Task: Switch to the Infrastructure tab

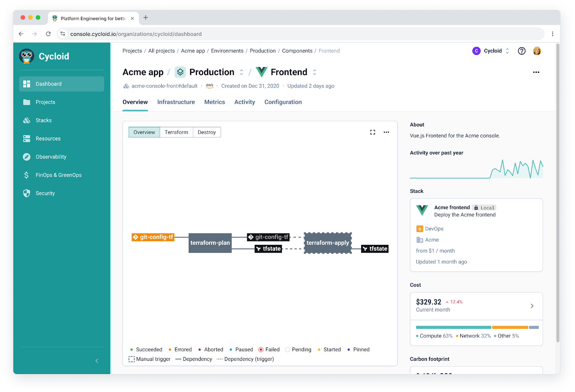Action: pos(176,102)
